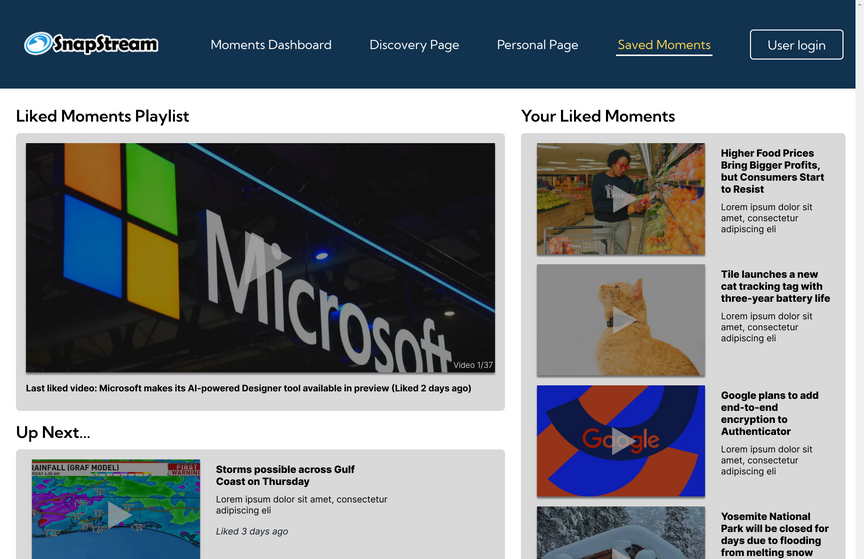Screen dimensions: 864x559
Task: Open Storms possible across Gulf Coast headline
Action: (x=285, y=475)
